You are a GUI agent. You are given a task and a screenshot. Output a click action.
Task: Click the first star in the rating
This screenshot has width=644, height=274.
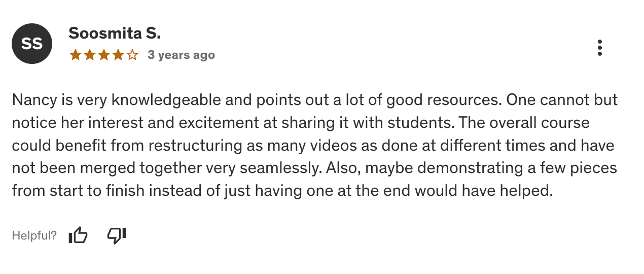(76, 55)
